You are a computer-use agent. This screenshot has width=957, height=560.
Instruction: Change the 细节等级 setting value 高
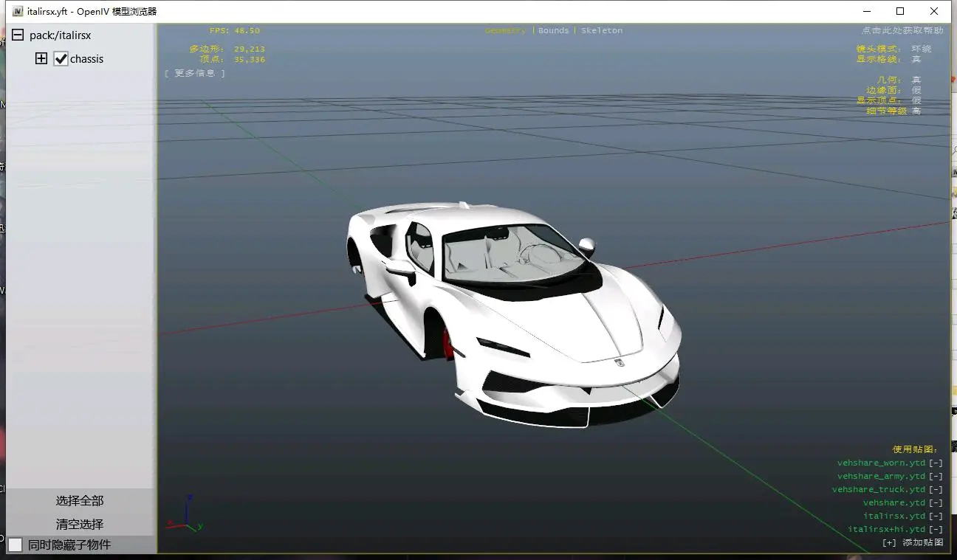click(916, 111)
